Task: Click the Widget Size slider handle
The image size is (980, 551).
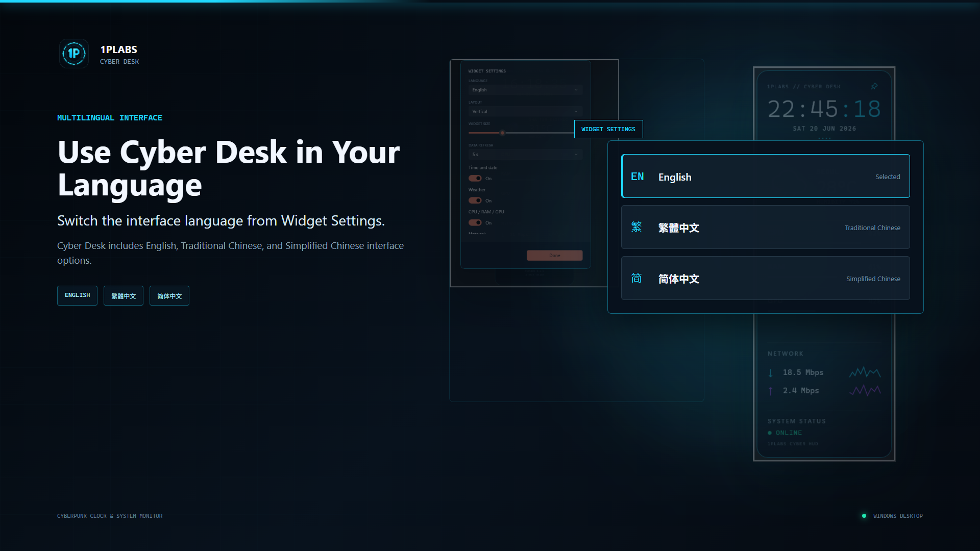Action: pos(502,133)
